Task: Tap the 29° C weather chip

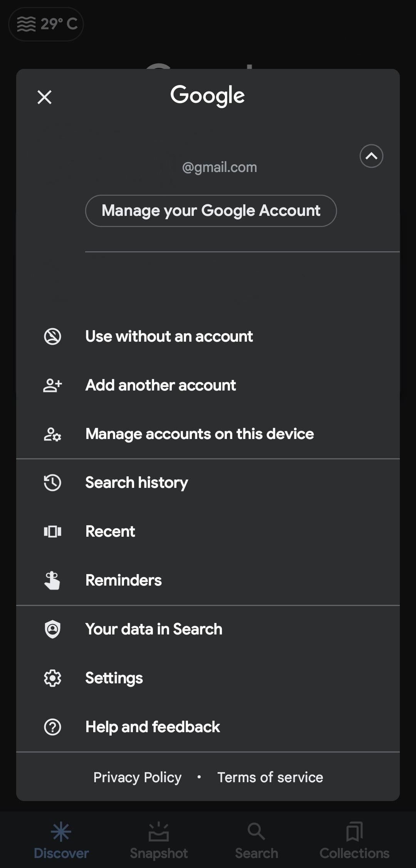Action: click(45, 24)
